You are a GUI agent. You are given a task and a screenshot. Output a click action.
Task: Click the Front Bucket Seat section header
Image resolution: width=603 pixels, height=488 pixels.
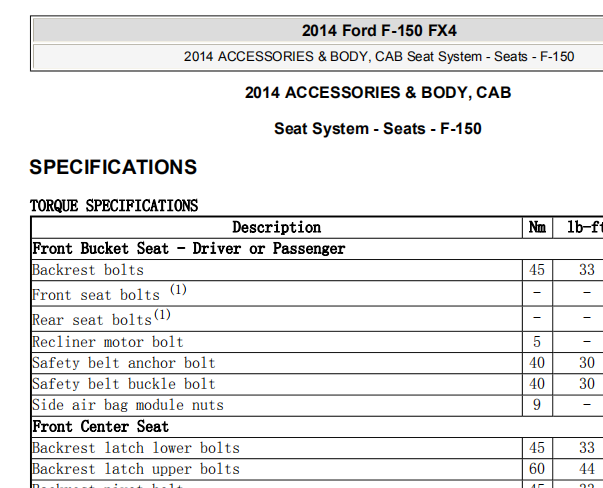click(188, 249)
